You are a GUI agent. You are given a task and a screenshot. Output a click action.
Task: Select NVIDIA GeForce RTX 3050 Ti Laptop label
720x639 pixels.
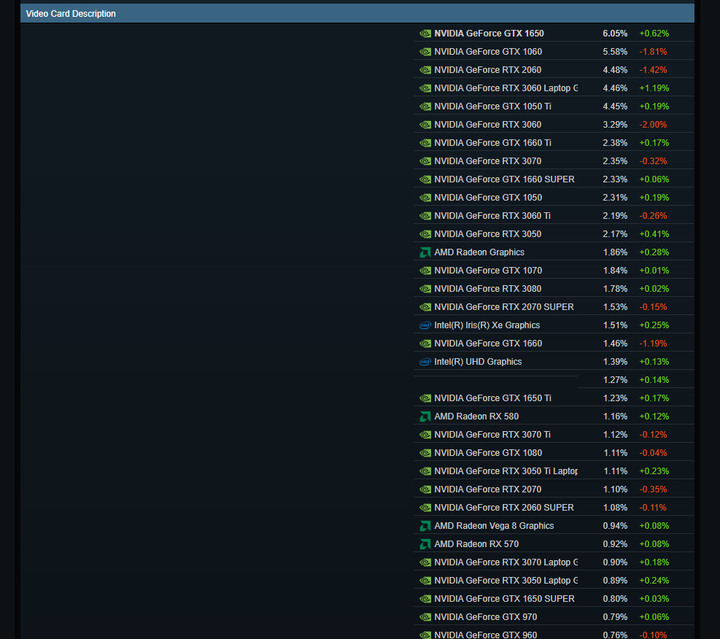pos(506,471)
